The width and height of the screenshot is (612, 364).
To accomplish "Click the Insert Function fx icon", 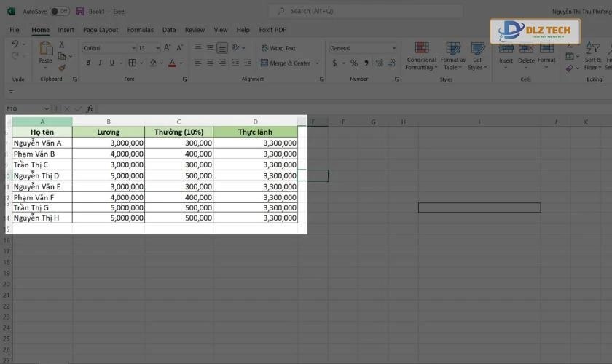I will coord(90,108).
